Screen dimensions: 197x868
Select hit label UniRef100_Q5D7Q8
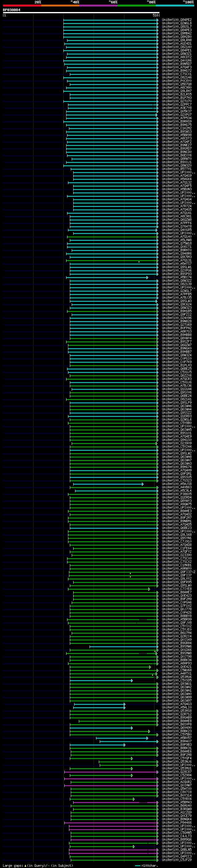coord(177,84)
